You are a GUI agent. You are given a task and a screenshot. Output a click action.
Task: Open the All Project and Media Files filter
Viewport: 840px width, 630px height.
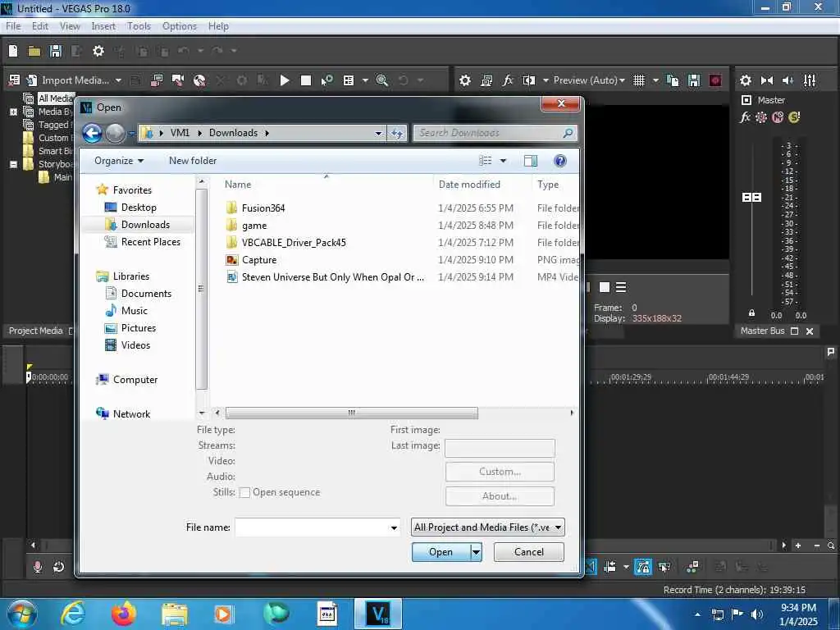point(487,527)
